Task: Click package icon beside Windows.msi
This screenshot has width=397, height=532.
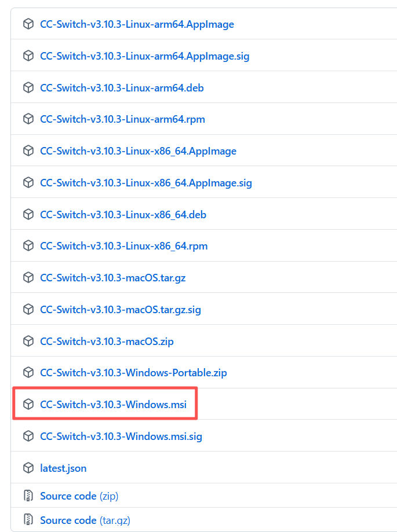Action: [x=28, y=404]
